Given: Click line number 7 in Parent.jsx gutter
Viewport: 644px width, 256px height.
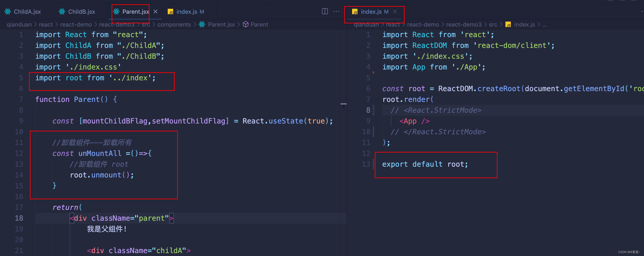Looking at the screenshot, I should (21, 99).
